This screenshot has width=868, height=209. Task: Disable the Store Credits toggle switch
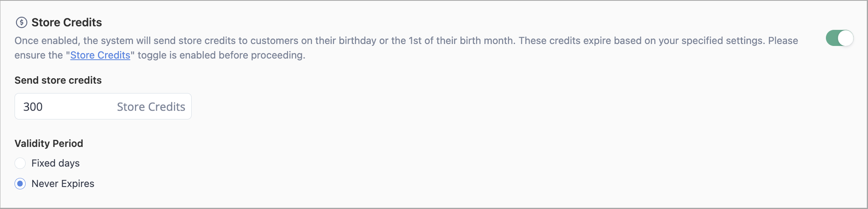click(839, 38)
